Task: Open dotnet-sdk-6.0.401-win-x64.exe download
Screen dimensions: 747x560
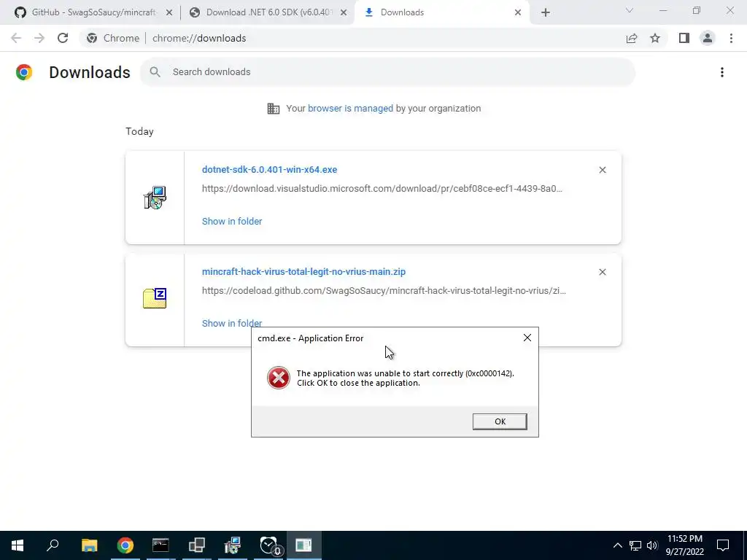Action: [269, 169]
